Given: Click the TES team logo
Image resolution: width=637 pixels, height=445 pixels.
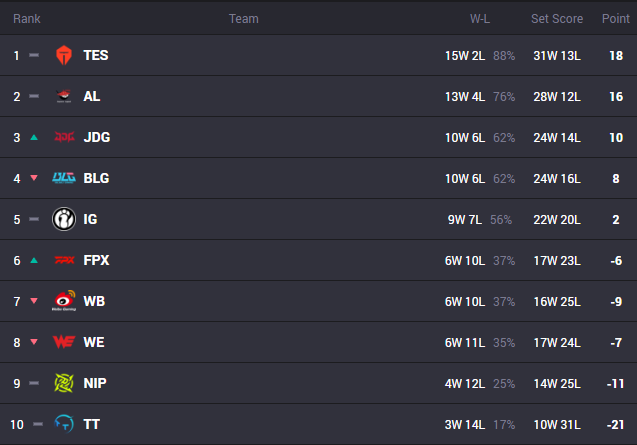Looking at the screenshot, I should coord(64,55).
